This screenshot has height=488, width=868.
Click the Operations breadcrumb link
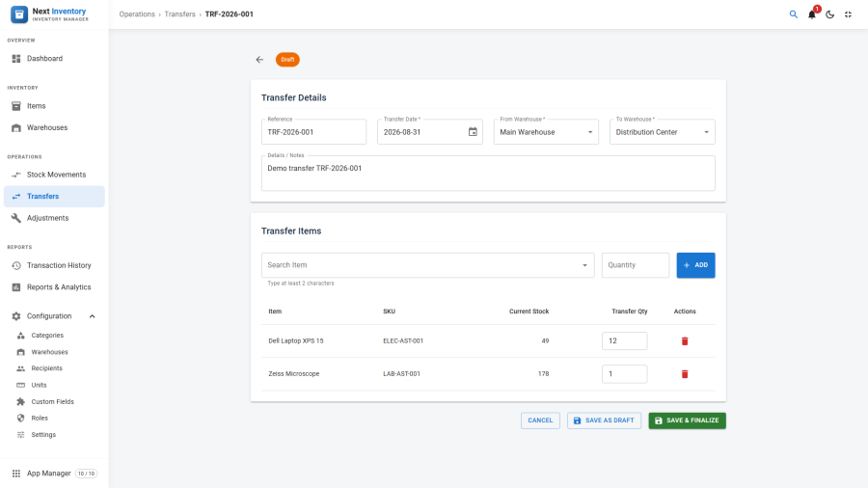point(137,14)
